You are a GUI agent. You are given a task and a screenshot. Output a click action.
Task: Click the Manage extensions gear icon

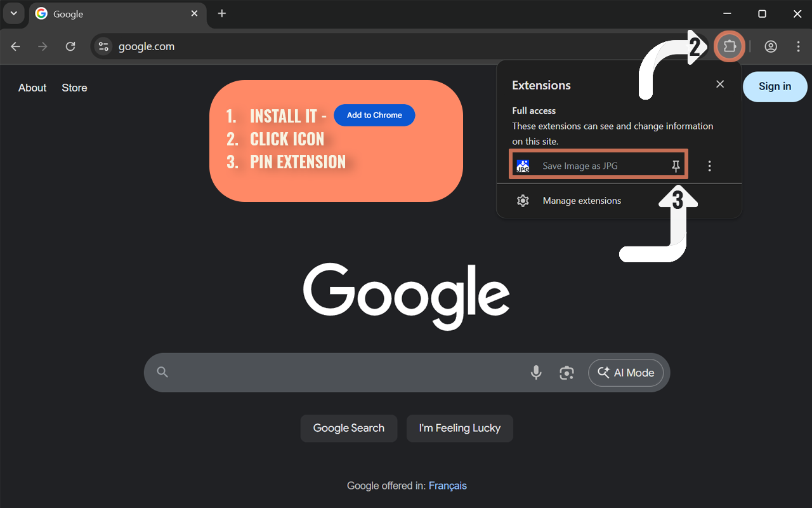pyautogui.click(x=523, y=201)
